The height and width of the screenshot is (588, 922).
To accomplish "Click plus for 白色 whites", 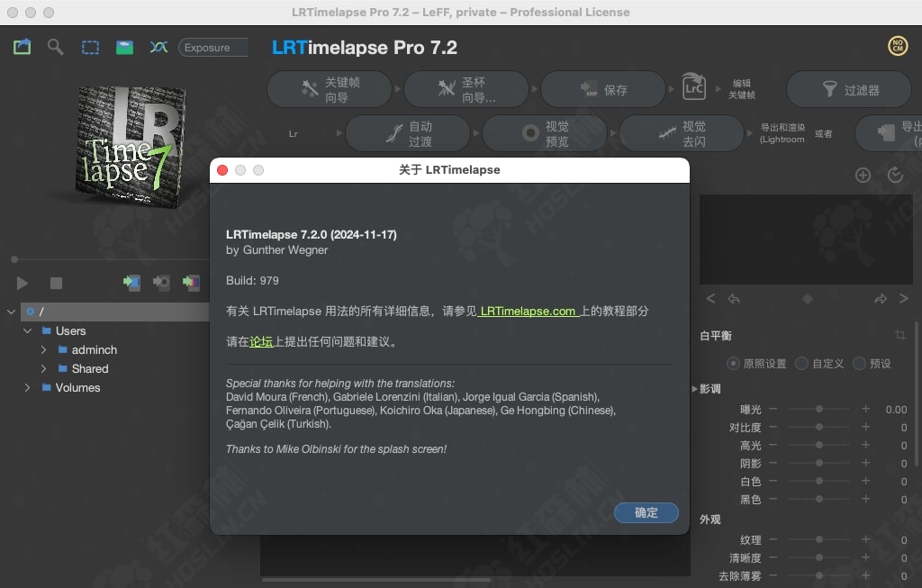I will 865,481.
